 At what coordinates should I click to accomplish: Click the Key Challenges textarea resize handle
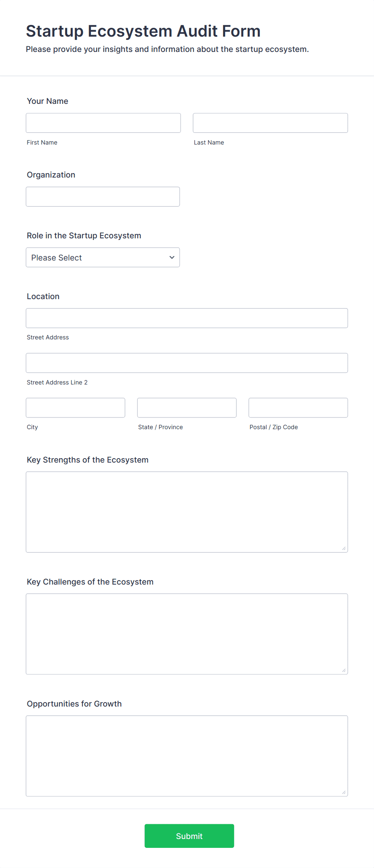click(344, 670)
